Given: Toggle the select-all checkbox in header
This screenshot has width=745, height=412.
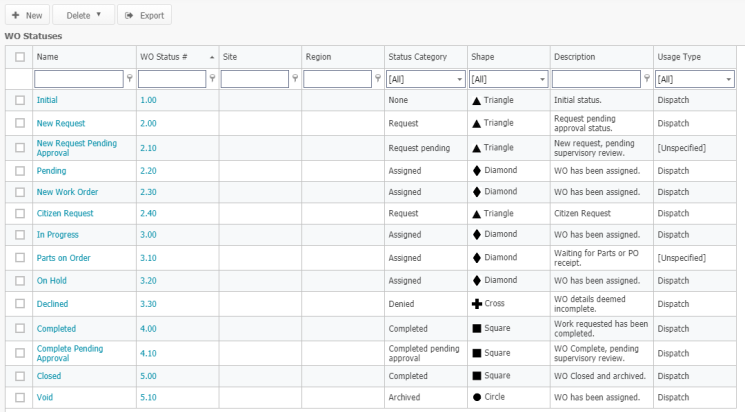Looking at the screenshot, I should (x=20, y=57).
